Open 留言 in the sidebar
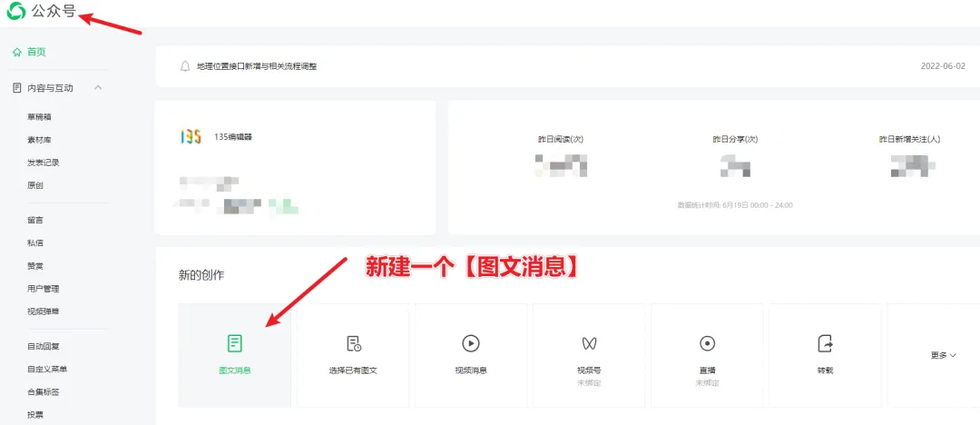This screenshot has width=980, height=425. (x=35, y=221)
